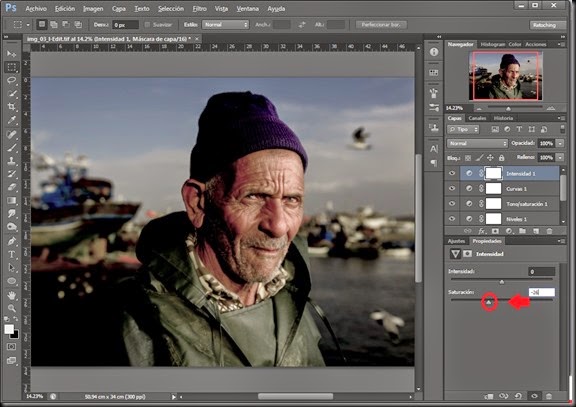Expand the Opacidad value dropdown arrow
Image resolution: width=576 pixels, height=407 pixels.
click(560, 143)
